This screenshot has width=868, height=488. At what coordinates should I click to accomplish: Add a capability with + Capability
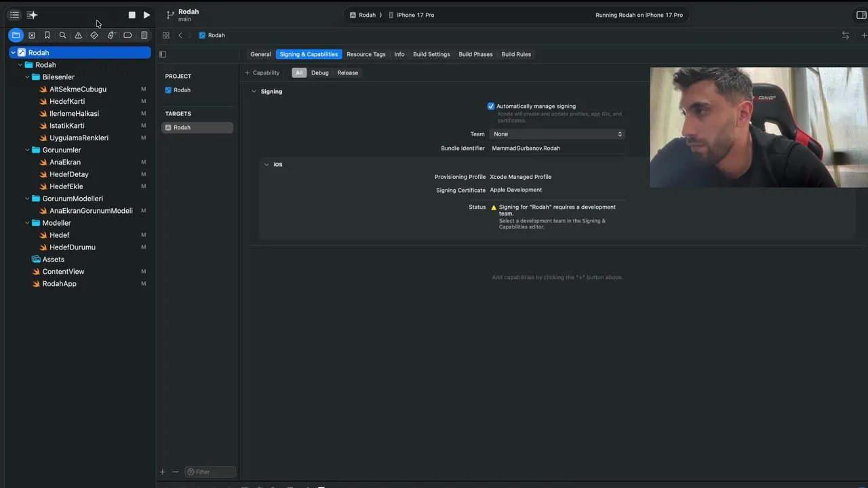point(262,73)
